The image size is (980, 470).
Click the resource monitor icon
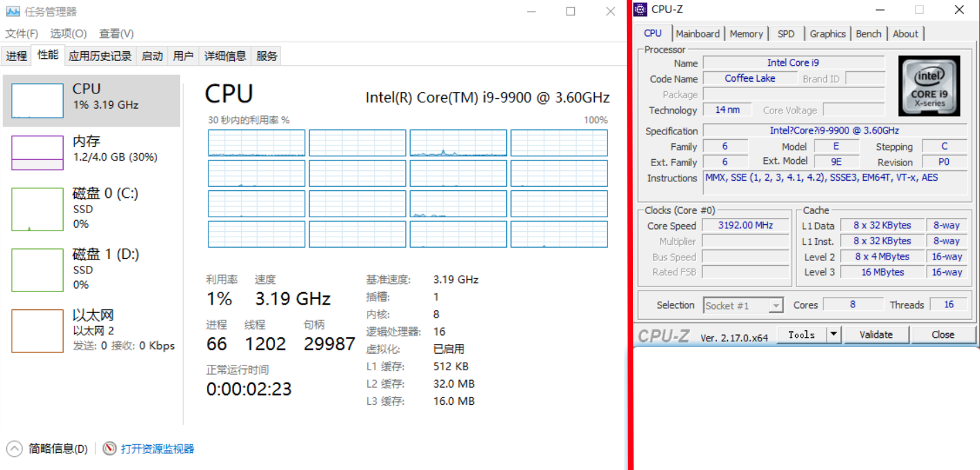coord(109,449)
